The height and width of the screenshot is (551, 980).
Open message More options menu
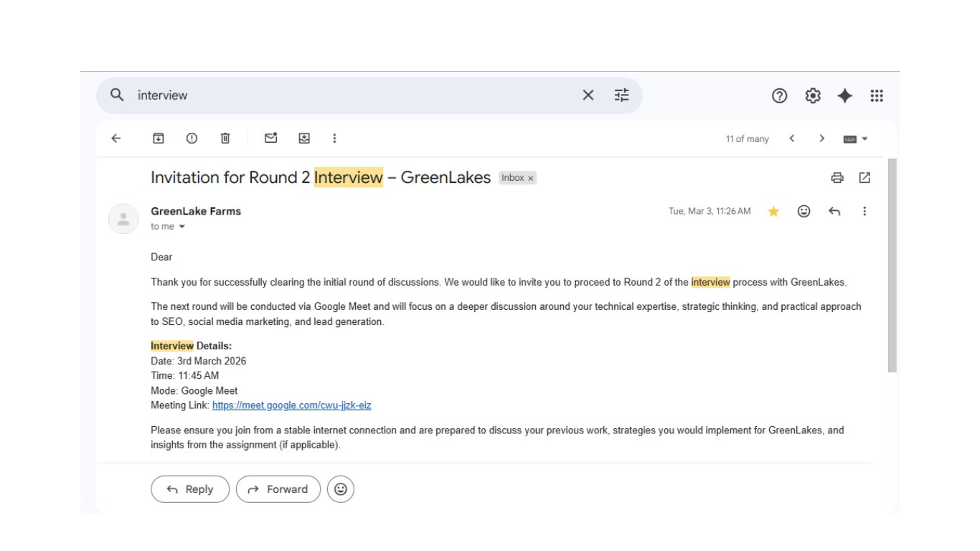pos(864,212)
